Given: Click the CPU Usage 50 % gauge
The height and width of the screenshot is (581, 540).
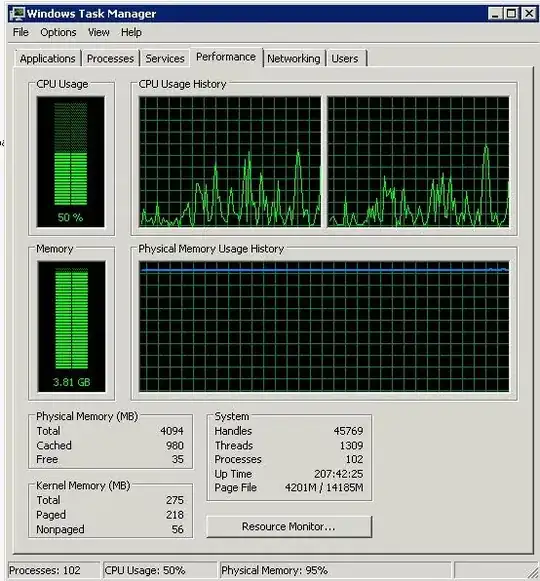Looking at the screenshot, I should [71, 162].
